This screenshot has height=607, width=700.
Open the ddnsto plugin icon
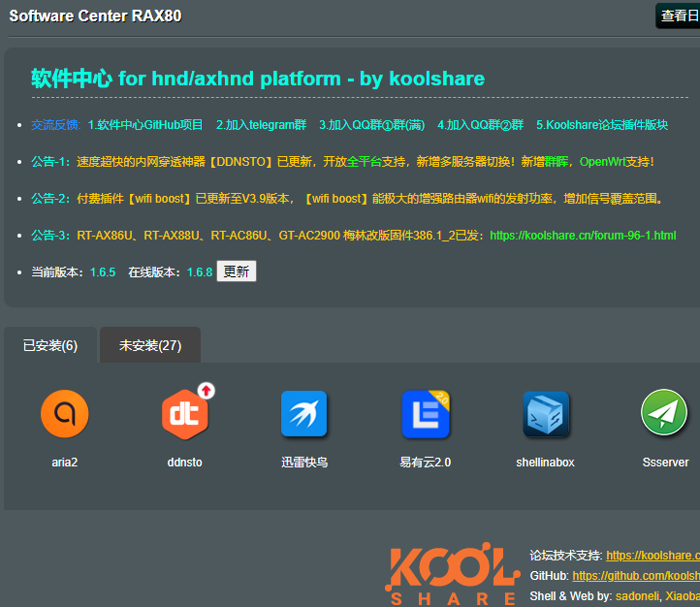[185, 415]
